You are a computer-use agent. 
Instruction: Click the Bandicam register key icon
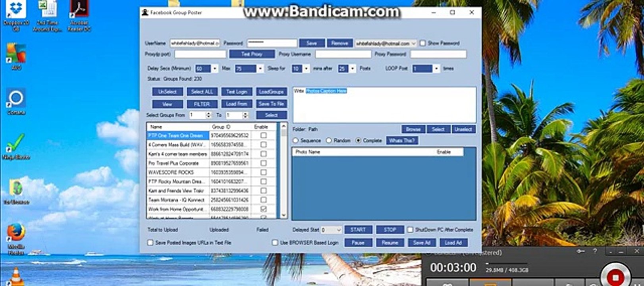coord(581,251)
